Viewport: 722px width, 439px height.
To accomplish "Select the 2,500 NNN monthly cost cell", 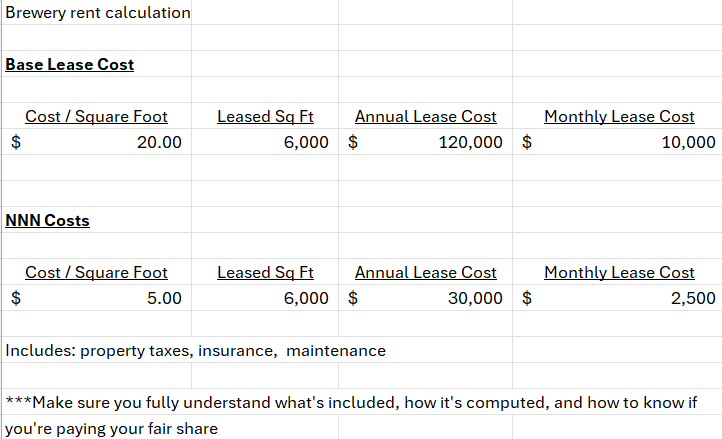I will 693,298.
